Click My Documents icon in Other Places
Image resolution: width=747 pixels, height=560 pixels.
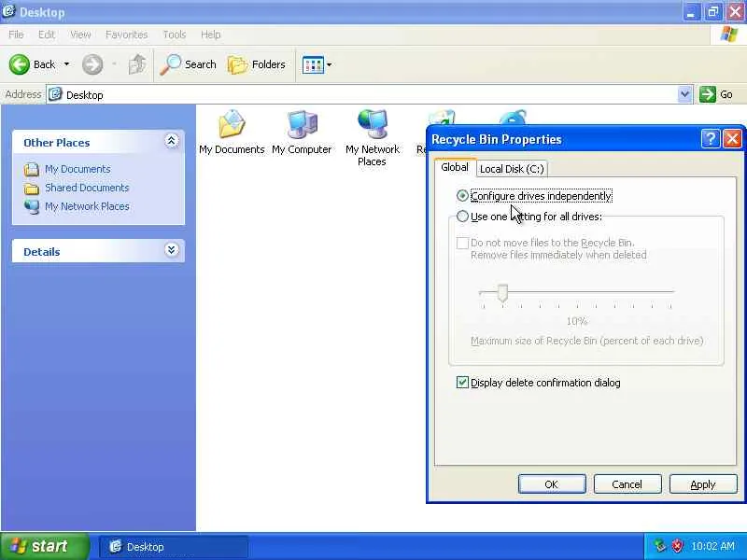32,169
